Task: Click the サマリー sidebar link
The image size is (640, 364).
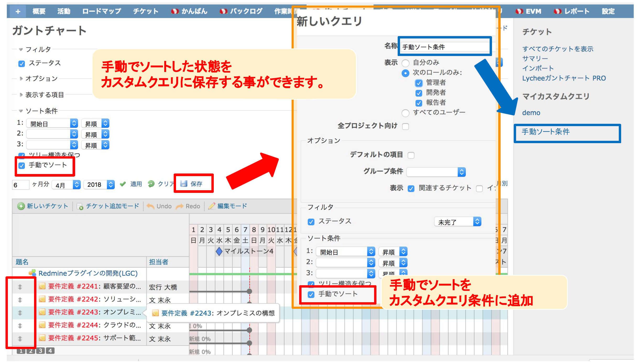Action: (x=535, y=59)
